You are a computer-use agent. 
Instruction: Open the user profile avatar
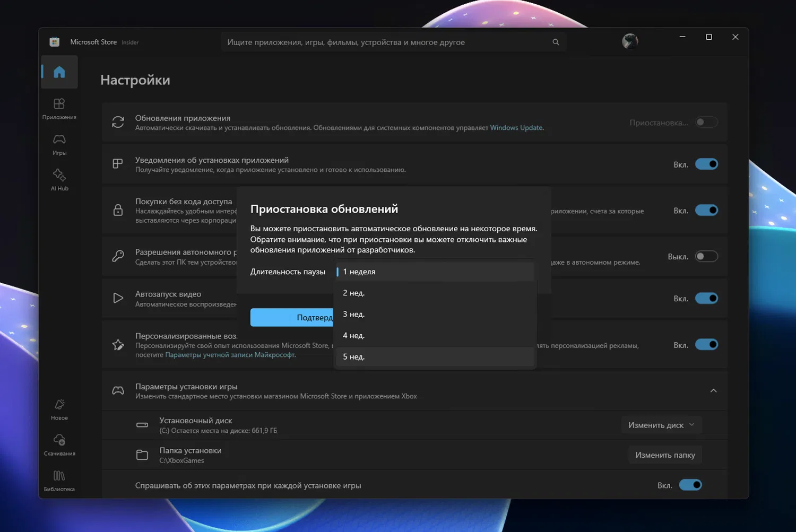point(630,41)
